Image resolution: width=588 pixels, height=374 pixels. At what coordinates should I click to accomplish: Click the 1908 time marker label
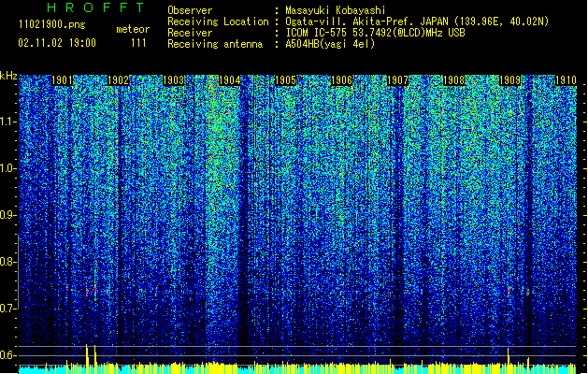[x=453, y=80]
